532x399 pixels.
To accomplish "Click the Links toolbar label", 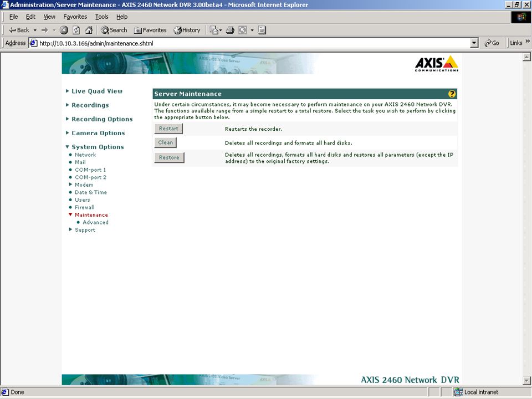I will pyautogui.click(x=516, y=43).
